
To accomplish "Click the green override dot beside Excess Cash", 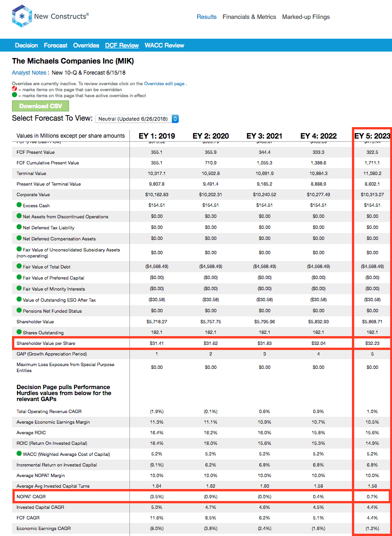I will click(x=19, y=205).
